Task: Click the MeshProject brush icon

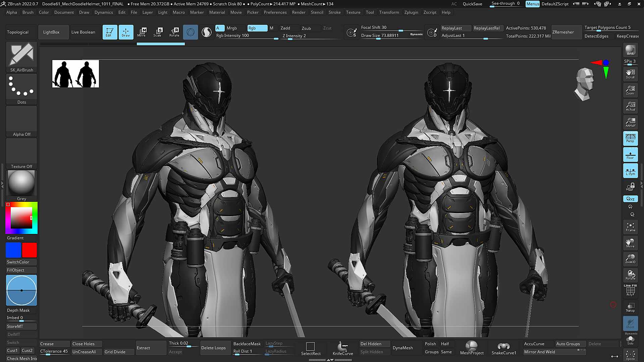Action: pyautogui.click(x=472, y=348)
